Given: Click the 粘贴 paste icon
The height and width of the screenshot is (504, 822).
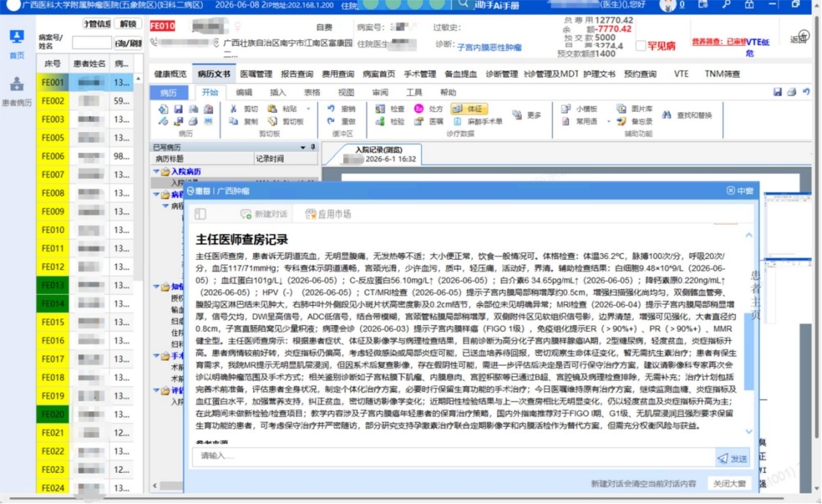Looking at the screenshot, I should [x=272, y=109].
